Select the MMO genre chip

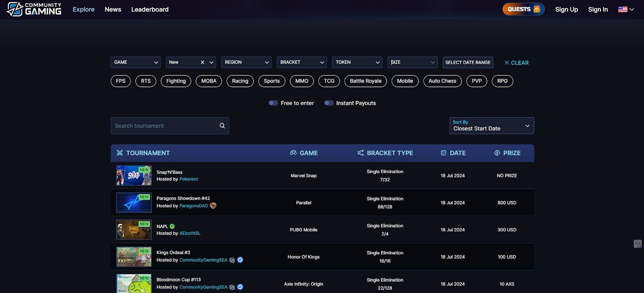(302, 81)
